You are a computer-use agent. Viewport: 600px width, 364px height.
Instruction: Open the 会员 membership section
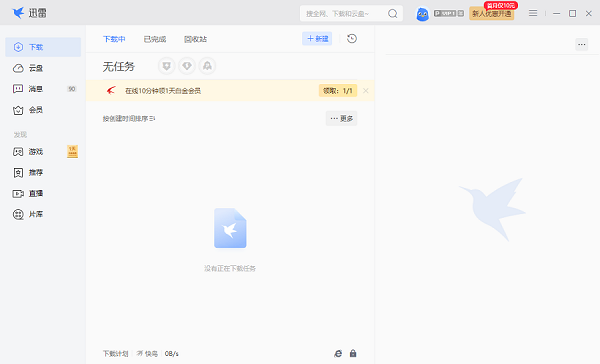coord(43,110)
